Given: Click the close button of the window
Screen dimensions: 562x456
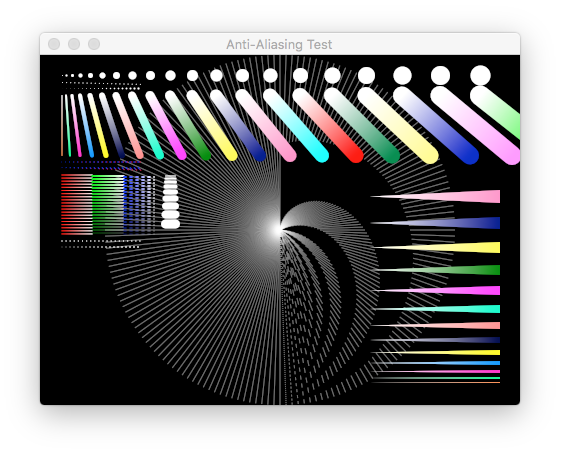Looking at the screenshot, I should click(54, 44).
